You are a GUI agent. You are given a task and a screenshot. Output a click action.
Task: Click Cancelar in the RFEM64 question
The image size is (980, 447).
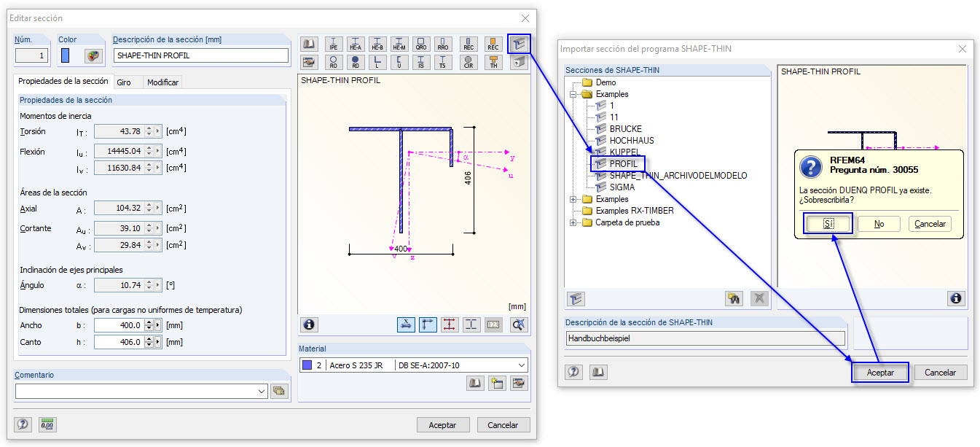point(930,224)
